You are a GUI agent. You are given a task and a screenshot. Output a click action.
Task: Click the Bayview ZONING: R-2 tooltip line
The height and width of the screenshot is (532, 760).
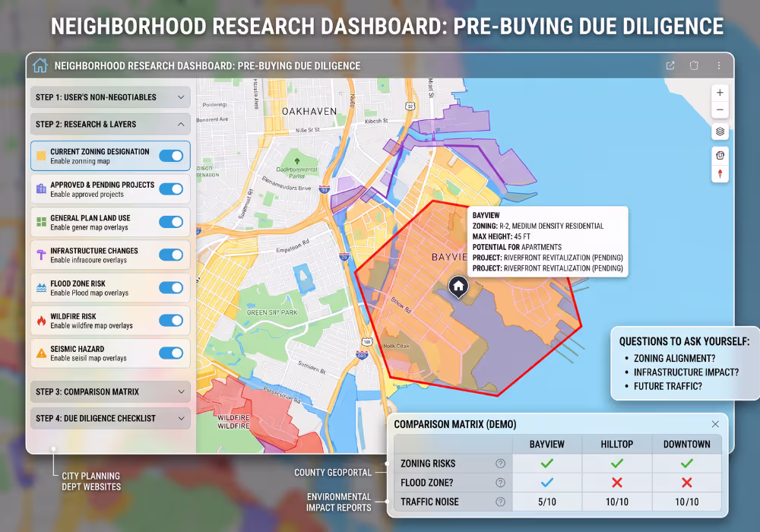click(x=538, y=226)
